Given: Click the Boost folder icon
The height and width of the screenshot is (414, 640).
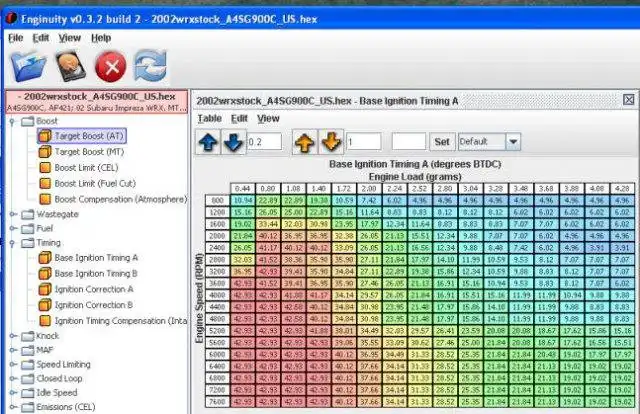Looking at the screenshot, I should pyautogui.click(x=28, y=121).
